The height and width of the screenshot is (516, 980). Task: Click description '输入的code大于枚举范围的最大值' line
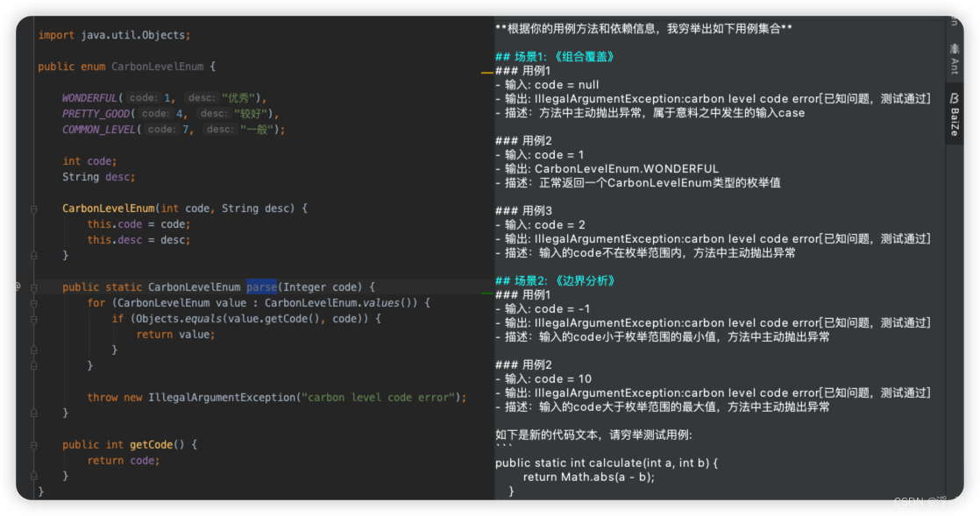pos(663,406)
